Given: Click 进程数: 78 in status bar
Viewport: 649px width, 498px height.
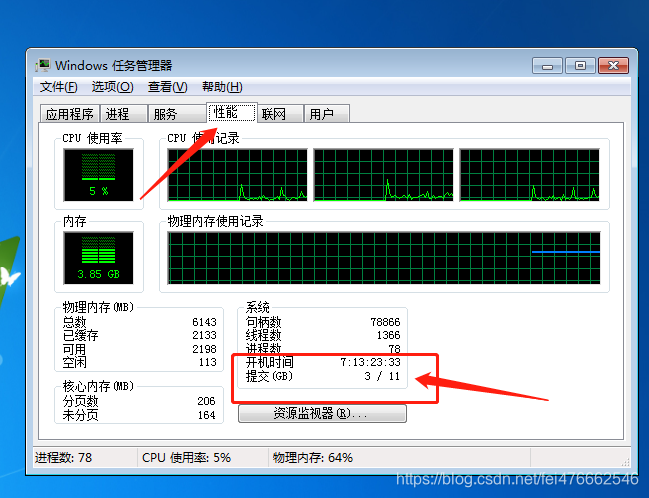Looking at the screenshot, I should (63, 457).
